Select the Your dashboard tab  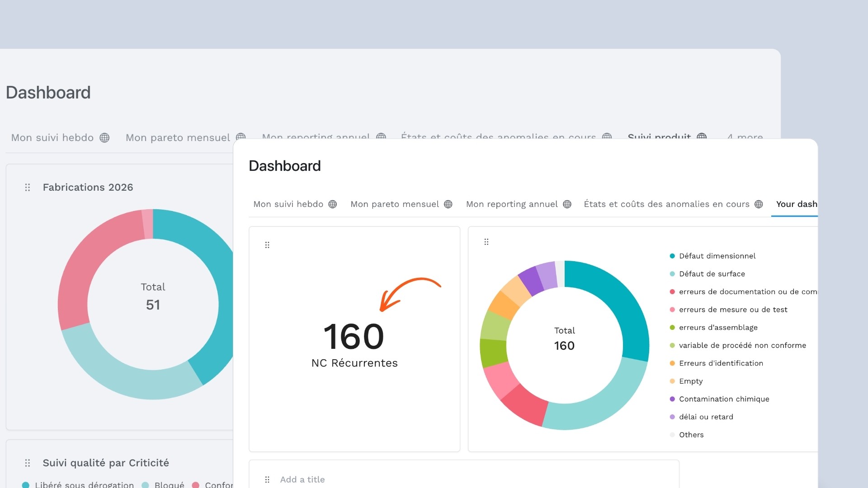pos(797,204)
